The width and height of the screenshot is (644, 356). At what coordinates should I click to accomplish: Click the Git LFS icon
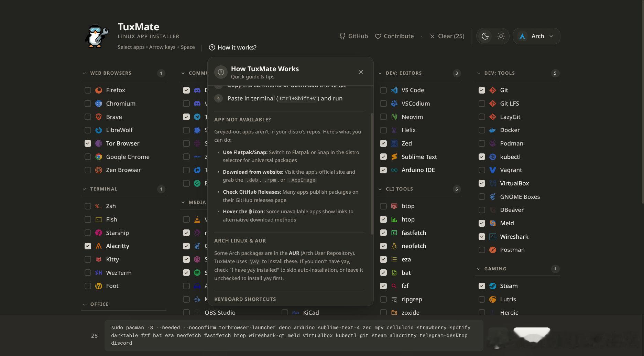[x=493, y=104]
